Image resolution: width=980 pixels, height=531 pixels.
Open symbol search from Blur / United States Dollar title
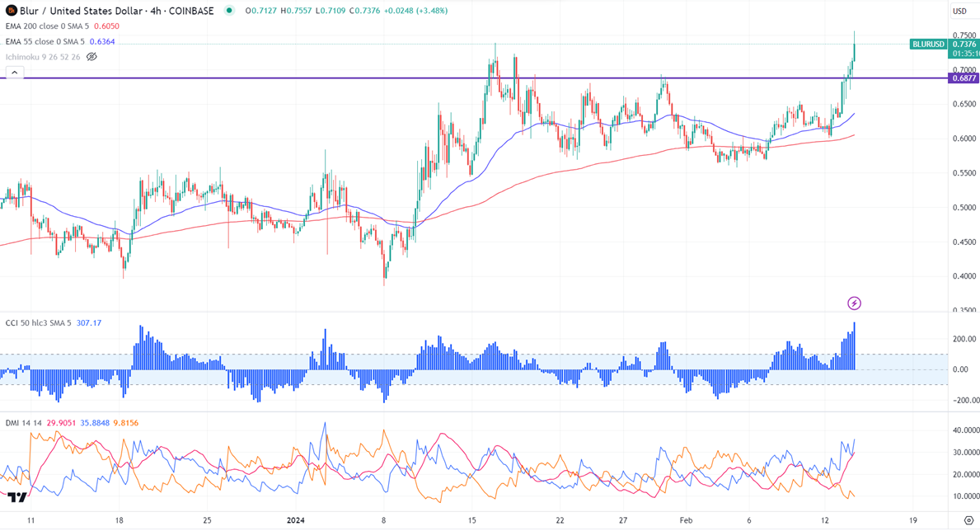click(117, 11)
